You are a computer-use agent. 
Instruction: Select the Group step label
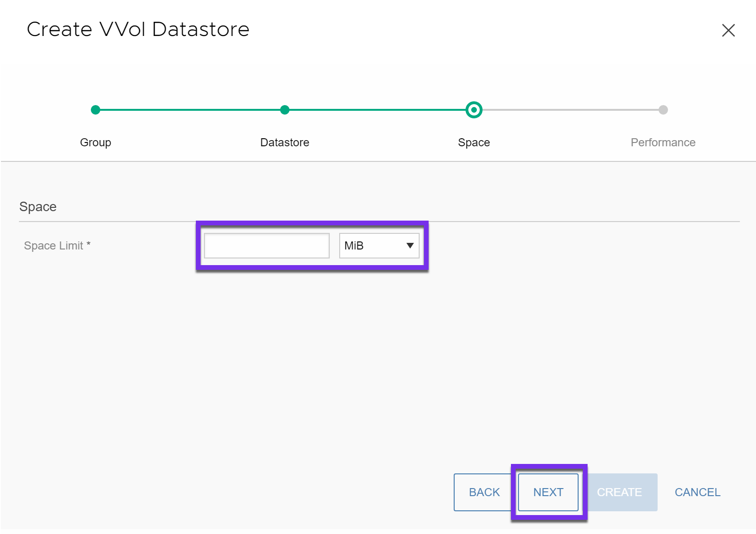(x=96, y=142)
